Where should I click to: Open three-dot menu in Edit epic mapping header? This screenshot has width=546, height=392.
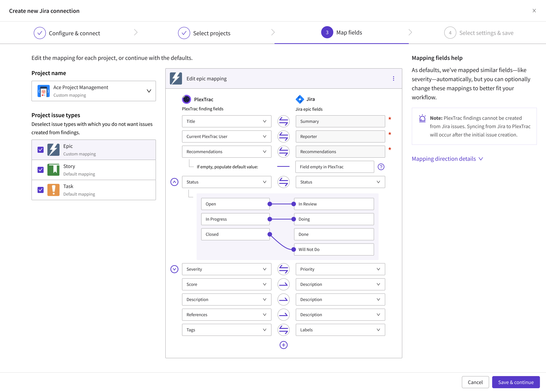[393, 78]
